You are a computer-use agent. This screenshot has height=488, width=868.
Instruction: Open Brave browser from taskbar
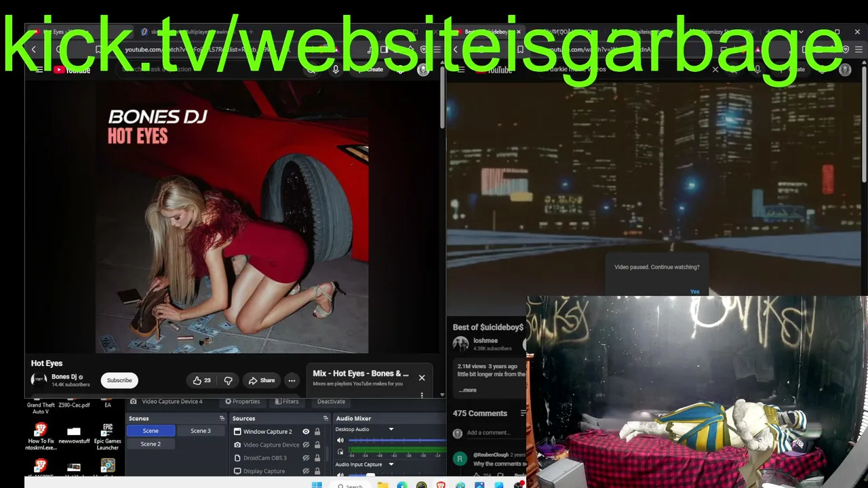441,485
